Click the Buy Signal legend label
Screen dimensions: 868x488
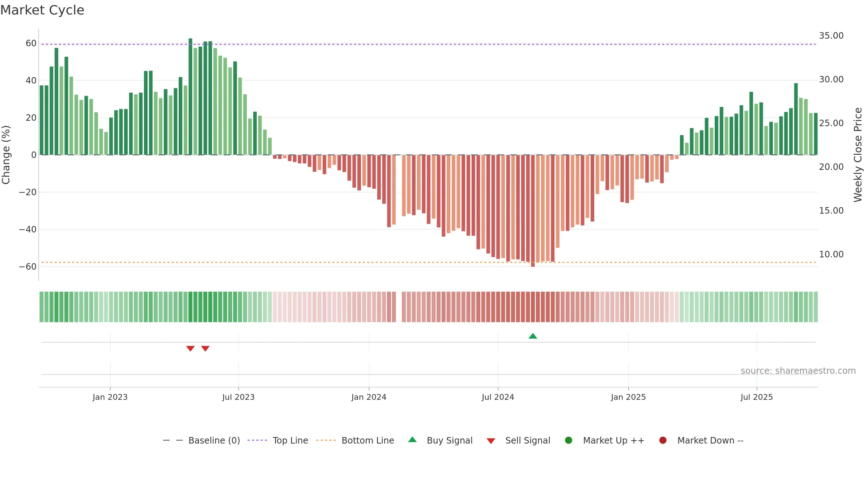(x=450, y=441)
